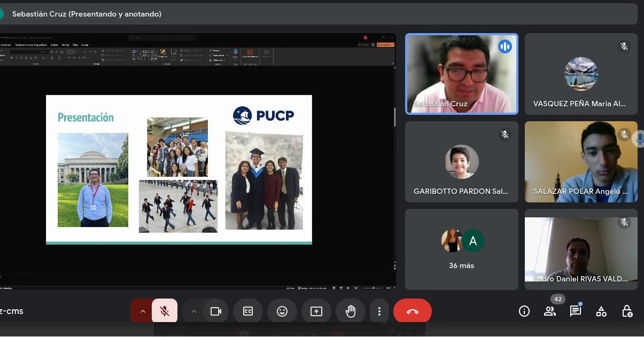This screenshot has width=644, height=337.
Task: Turn on closed captions
Action: [248, 311]
